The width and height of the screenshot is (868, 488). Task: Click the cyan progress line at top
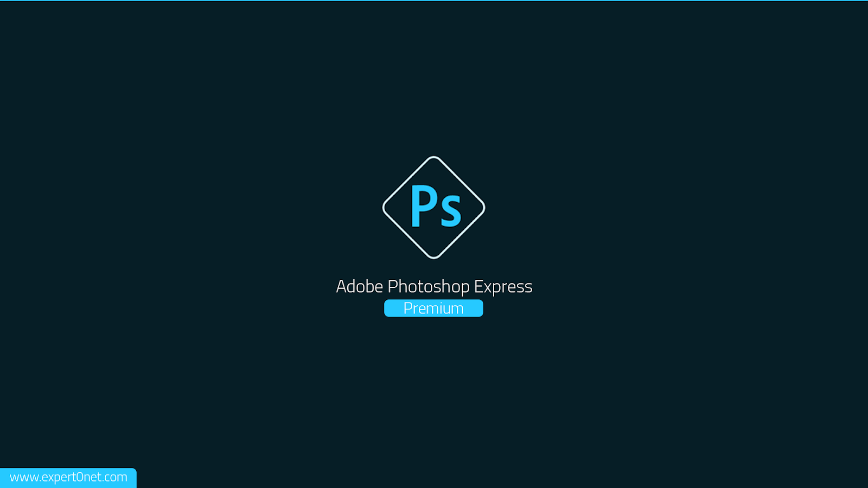pyautogui.click(x=434, y=1)
